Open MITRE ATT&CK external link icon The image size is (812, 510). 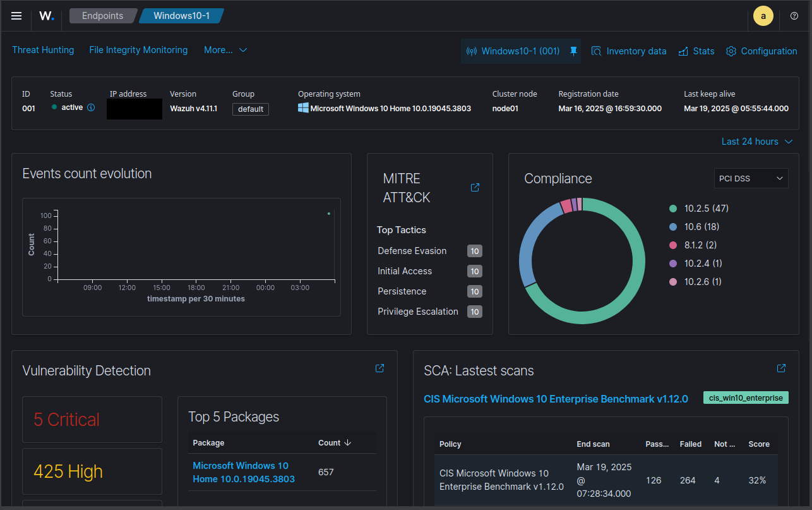click(475, 188)
